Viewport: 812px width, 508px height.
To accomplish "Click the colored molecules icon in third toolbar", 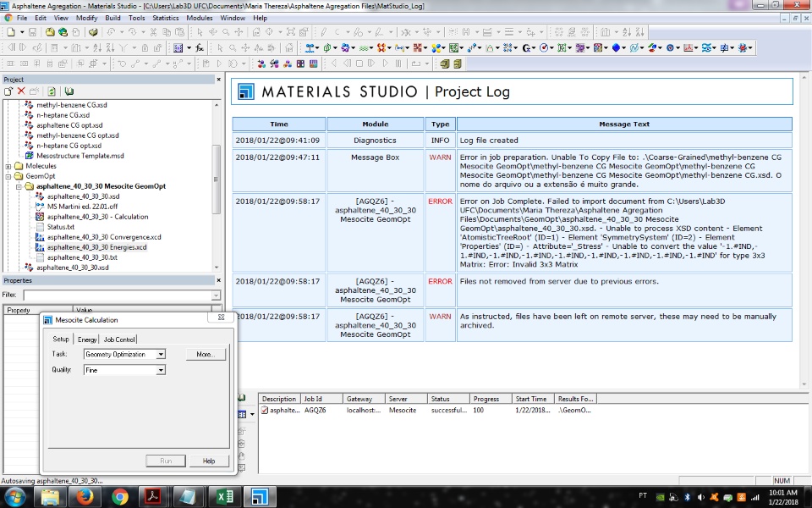I will tap(261, 63).
